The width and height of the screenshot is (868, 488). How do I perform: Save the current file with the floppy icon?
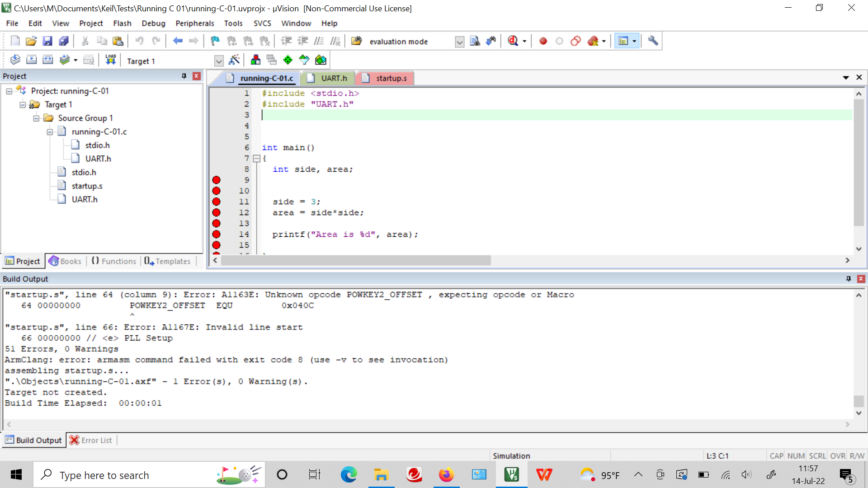point(47,41)
